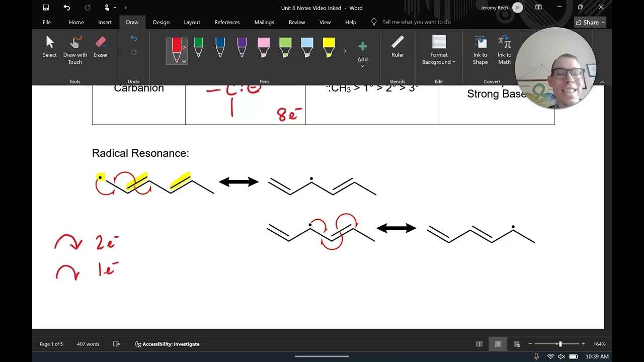Click the Share button
The width and height of the screenshot is (644, 362).
590,22
